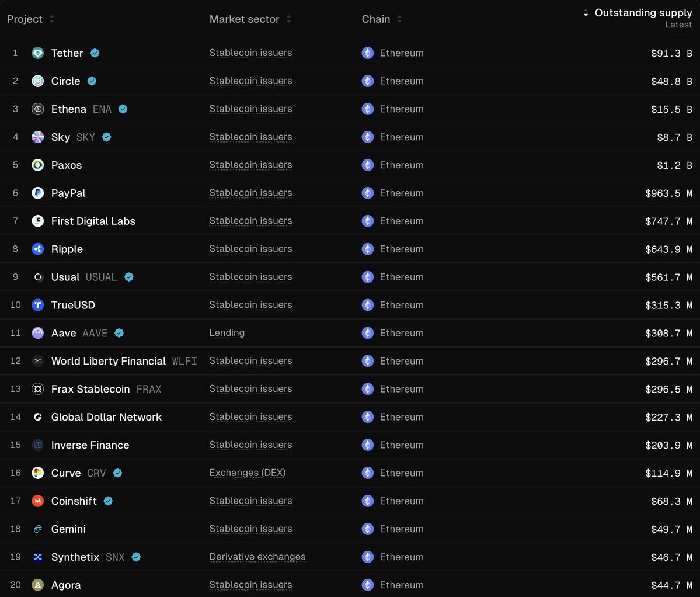Click the FRAX ticker label
700x597 pixels.
[x=149, y=390]
